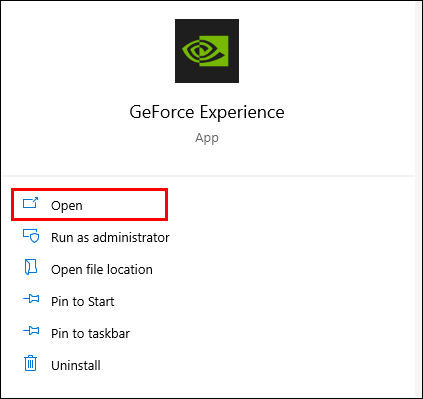Viewport: 423px width, 399px height.
Task: Click the red highlight border around Open
Action: point(89,190)
